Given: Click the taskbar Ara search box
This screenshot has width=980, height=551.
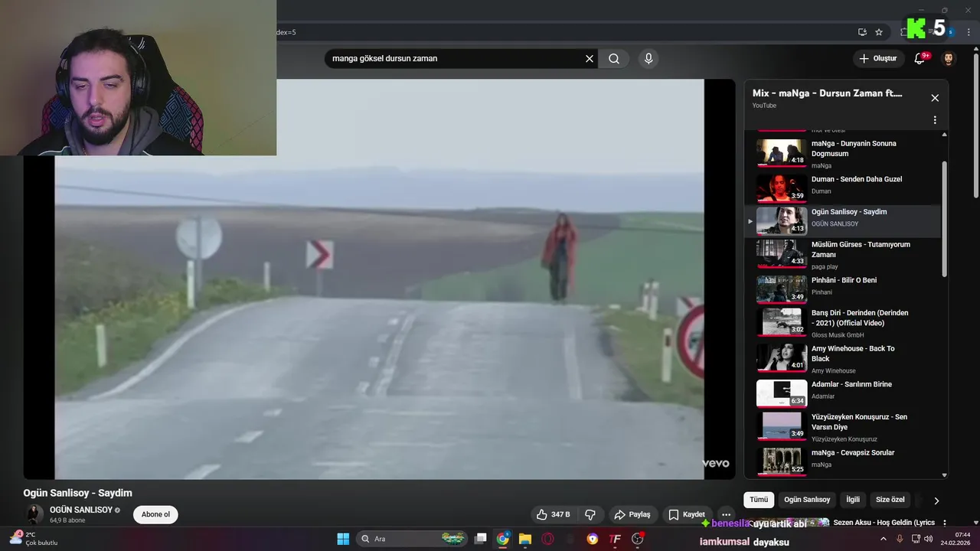Looking at the screenshot, I should 412,539.
